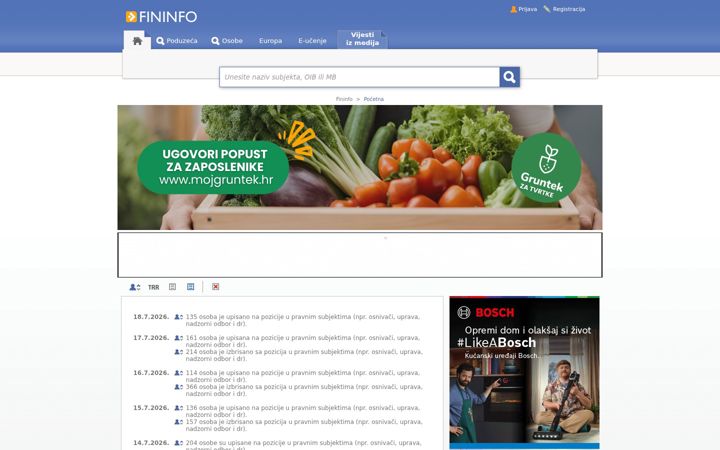Open the E-učenje tab

point(312,41)
